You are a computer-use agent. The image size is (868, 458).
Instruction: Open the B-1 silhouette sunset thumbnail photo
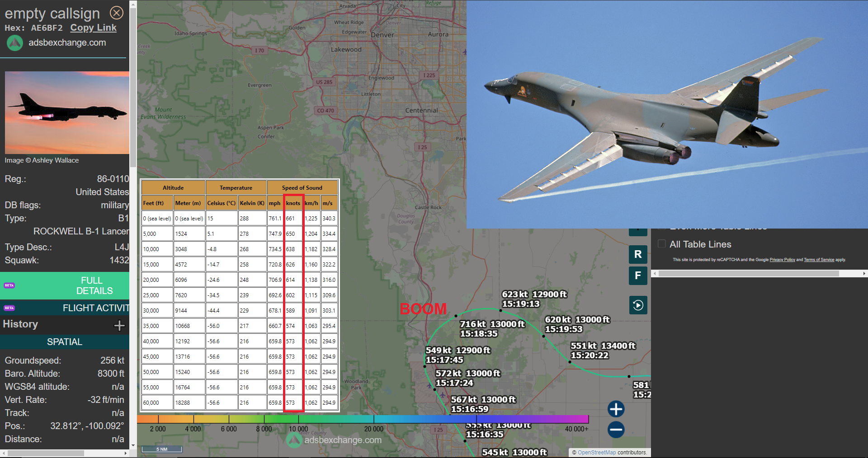pyautogui.click(x=67, y=112)
